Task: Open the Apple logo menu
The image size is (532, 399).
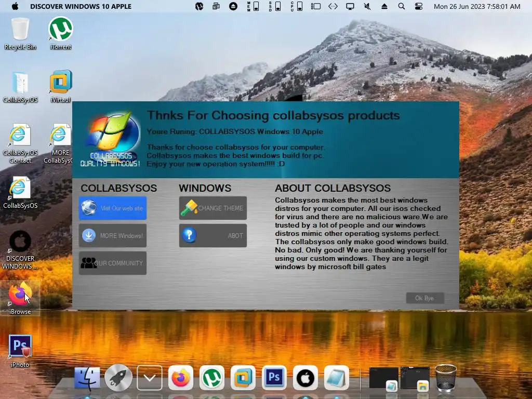Action: point(15,6)
